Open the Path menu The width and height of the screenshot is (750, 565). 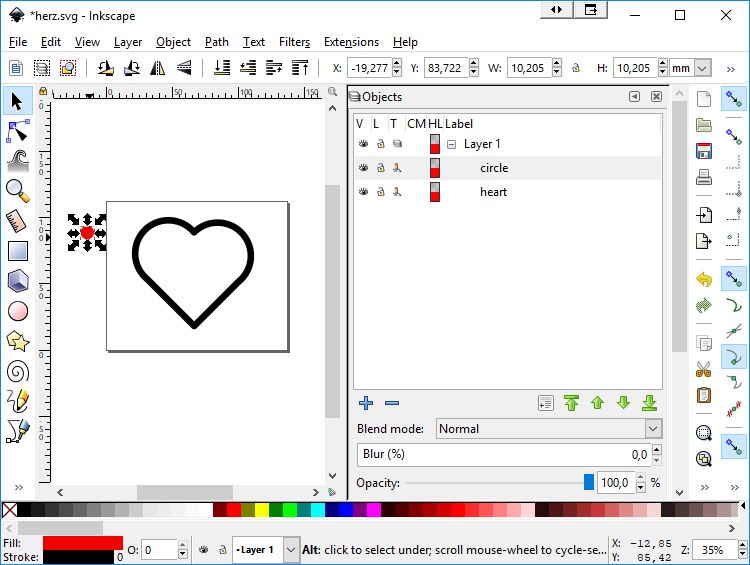[217, 42]
